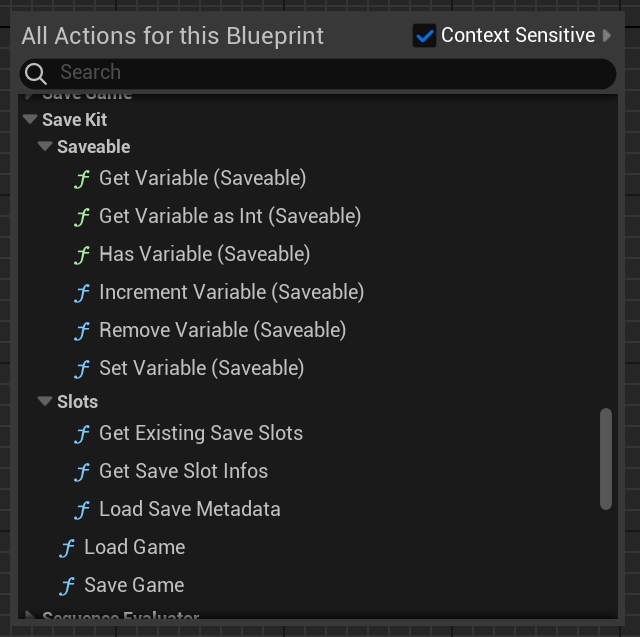Click magnifying glass search icon
640x637 pixels.
(x=36, y=74)
